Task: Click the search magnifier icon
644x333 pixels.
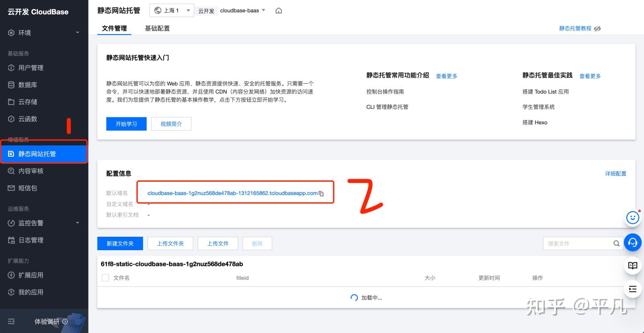Action: 617,243
